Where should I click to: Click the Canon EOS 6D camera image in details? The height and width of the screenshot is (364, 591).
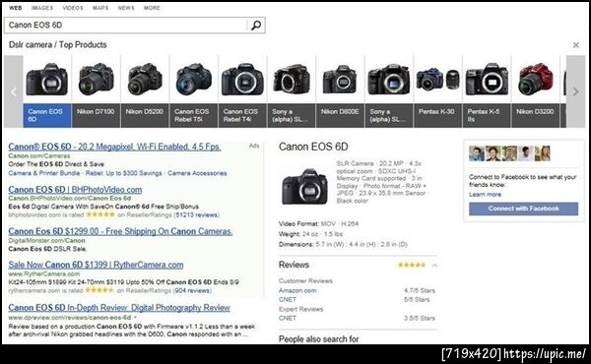click(304, 187)
